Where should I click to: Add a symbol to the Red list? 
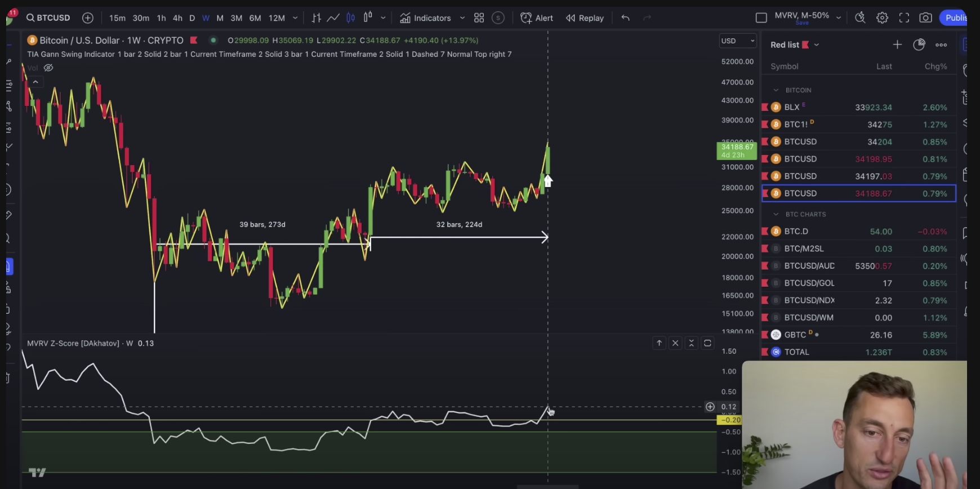click(897, 45)
